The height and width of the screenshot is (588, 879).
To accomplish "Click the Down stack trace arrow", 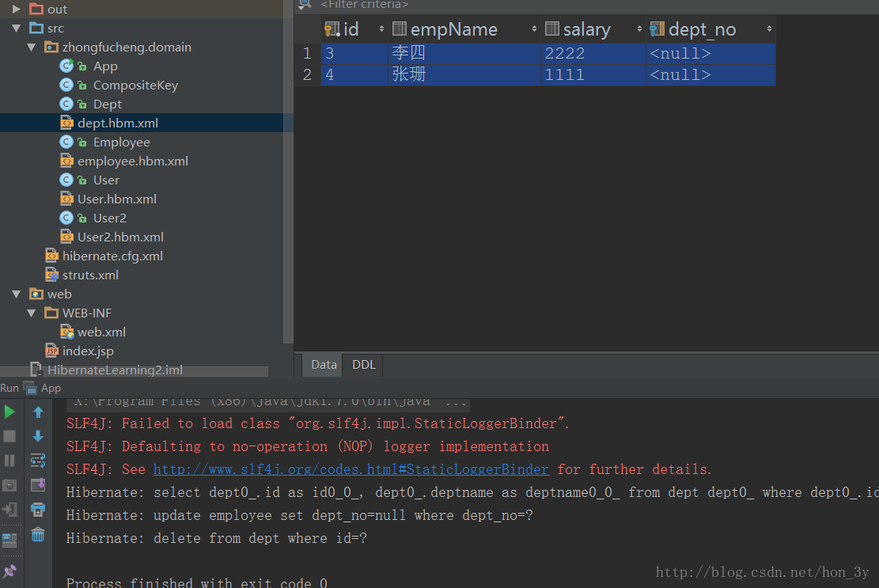I will (x=38, y=436).
